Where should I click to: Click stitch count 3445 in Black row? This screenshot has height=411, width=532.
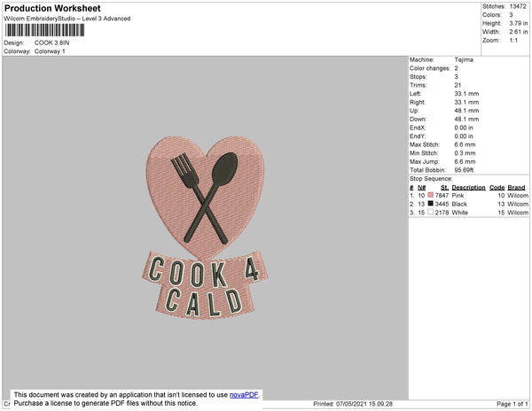coord(442,204)
